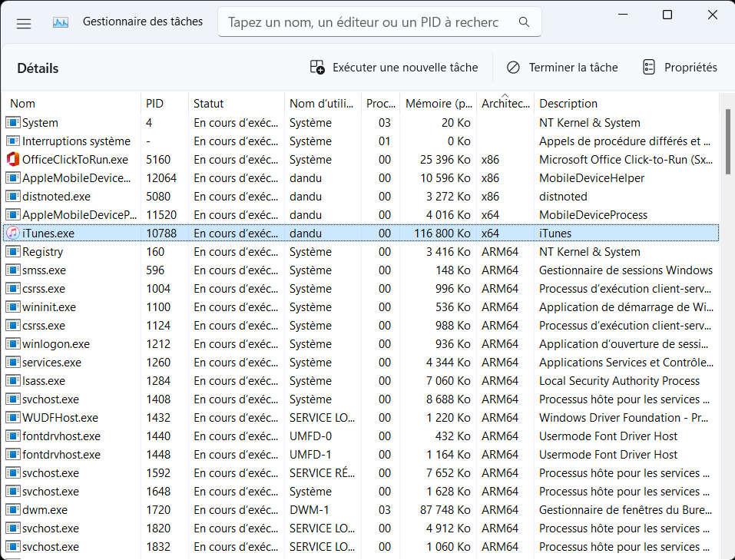Screen dimensions: 735x560
Task: Click the Gestionnaire des tâches title text
Action: pos(143,22)
